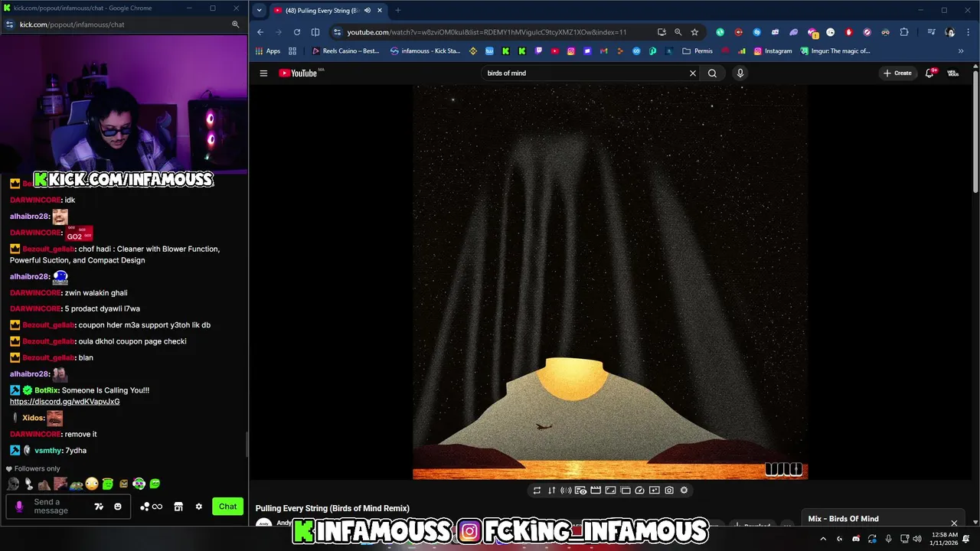Open the YouTube Create button
Viewport: 980px width, 551px height.
coord(897,73)
